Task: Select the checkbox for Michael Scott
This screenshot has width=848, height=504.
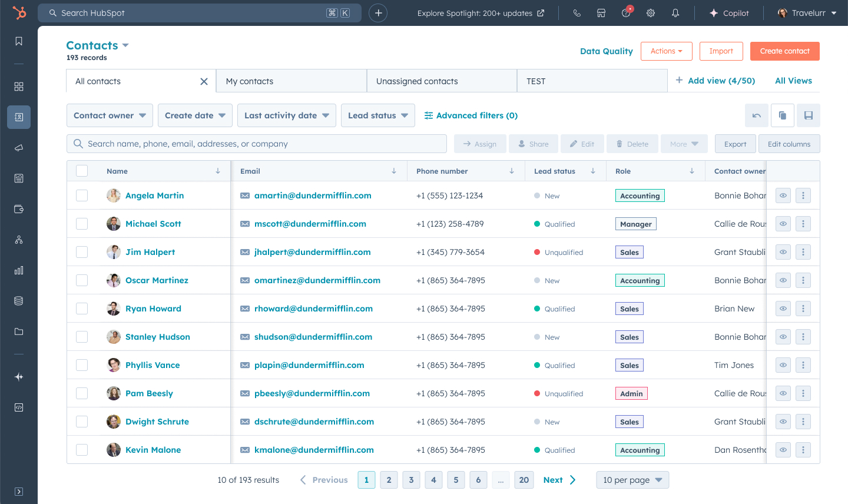Action: point(82,224)
